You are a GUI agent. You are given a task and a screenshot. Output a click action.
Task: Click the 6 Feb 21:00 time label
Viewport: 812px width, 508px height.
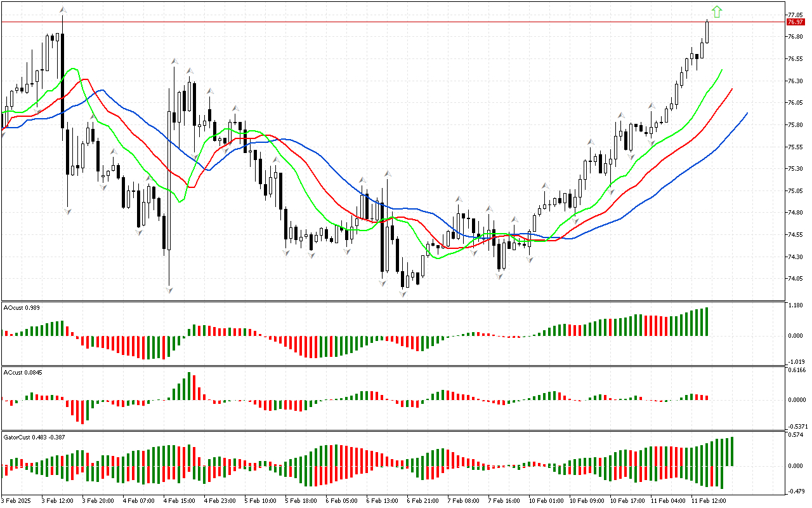coord(422,501)
